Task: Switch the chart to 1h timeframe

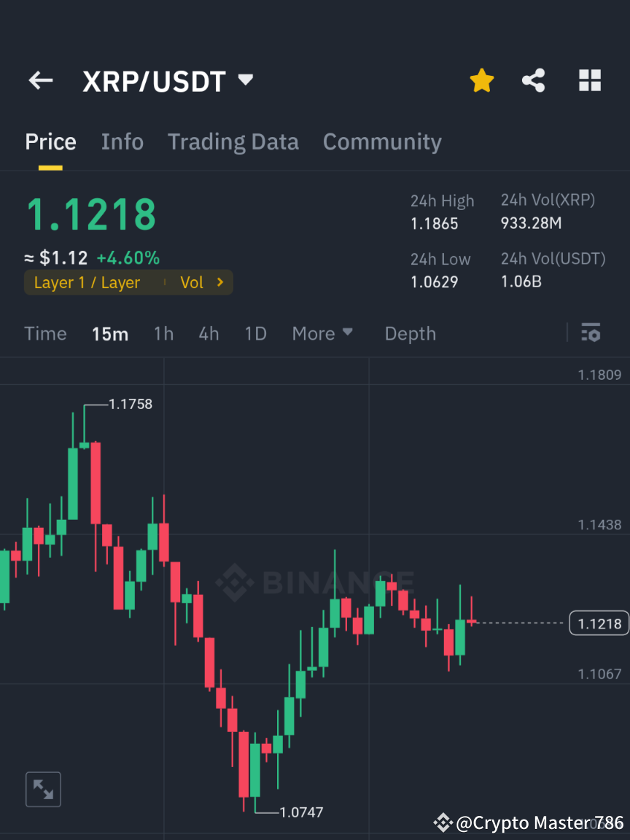Action: click(163, 333)
